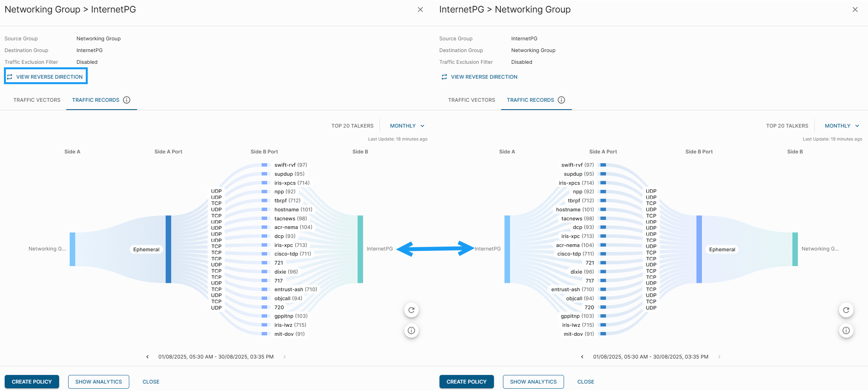
Task: Open chart info icon in left panel
Action: [x=411, y=331]
